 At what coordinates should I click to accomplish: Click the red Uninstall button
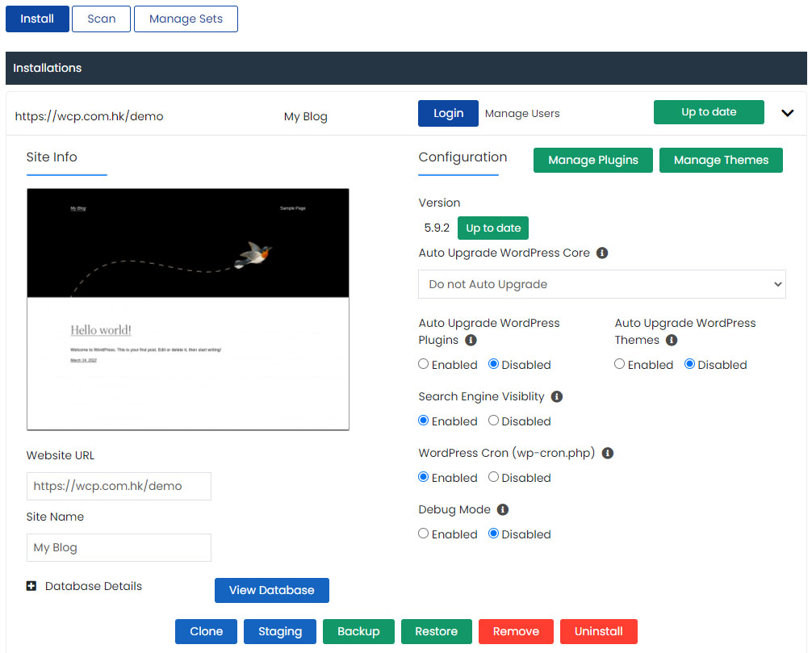point(599,631)
